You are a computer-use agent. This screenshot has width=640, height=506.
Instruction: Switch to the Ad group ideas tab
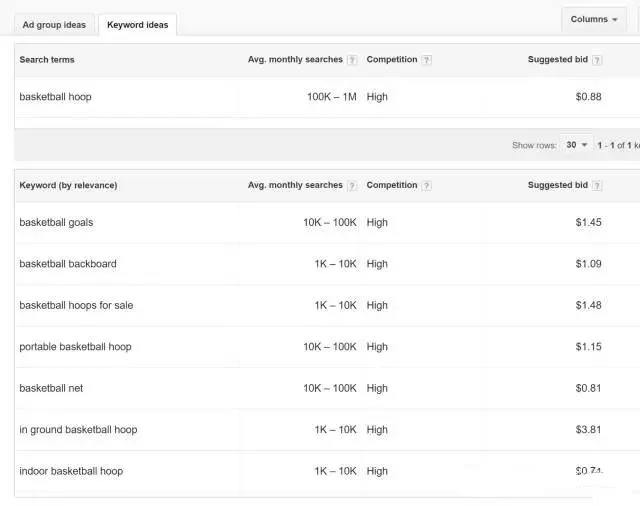point(54,25)
